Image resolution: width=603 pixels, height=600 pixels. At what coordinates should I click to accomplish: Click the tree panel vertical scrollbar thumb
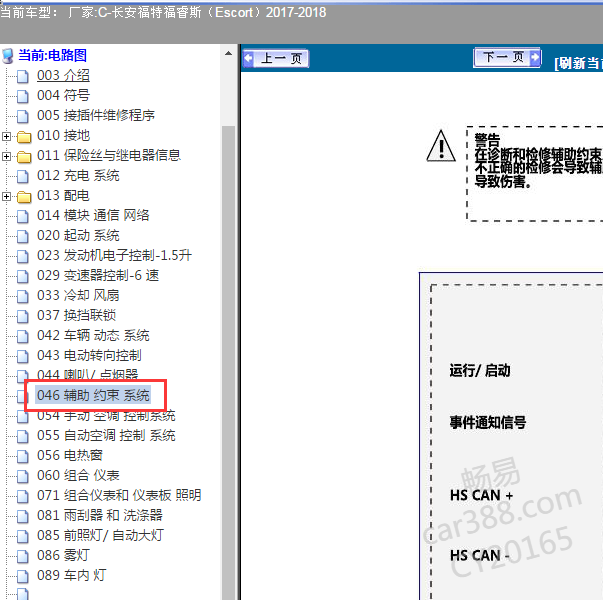[228, 362]
